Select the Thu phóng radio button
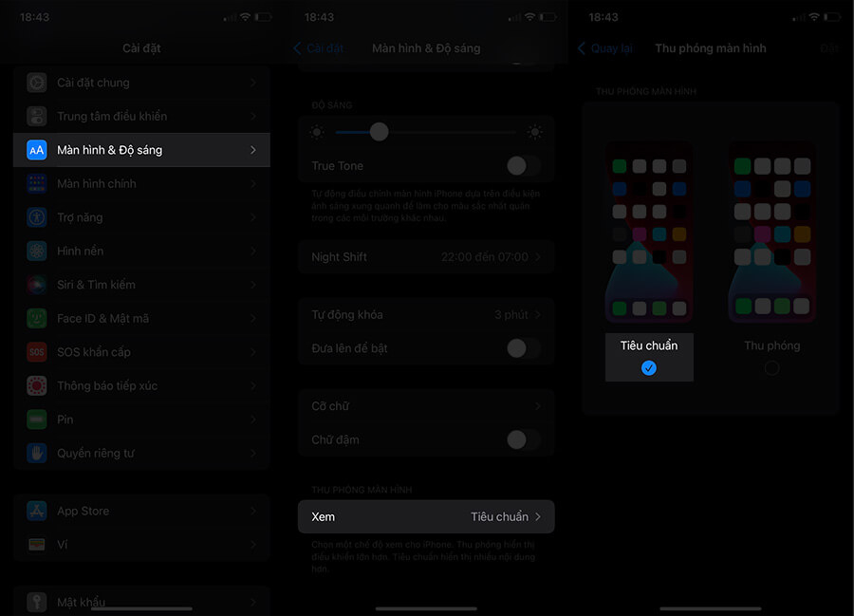 [x=771, y=368]
